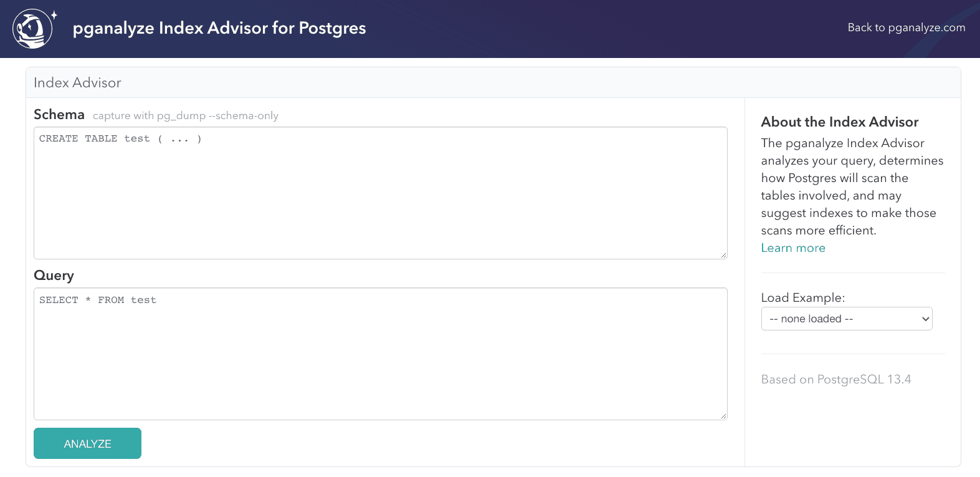The height and width of the screenshot is (477, 980).
Task: Open the Load Example dropdown
Action: [846, 319]
